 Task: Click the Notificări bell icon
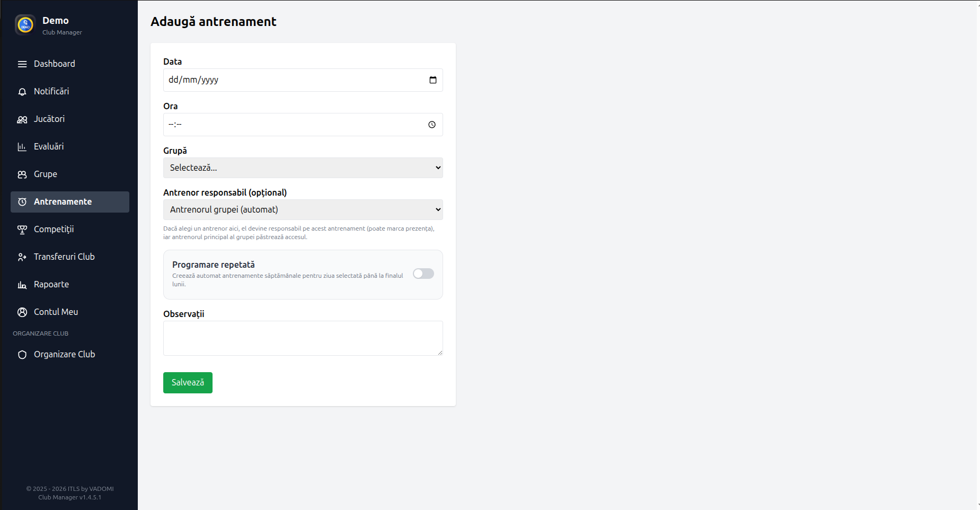coord(22,92)
